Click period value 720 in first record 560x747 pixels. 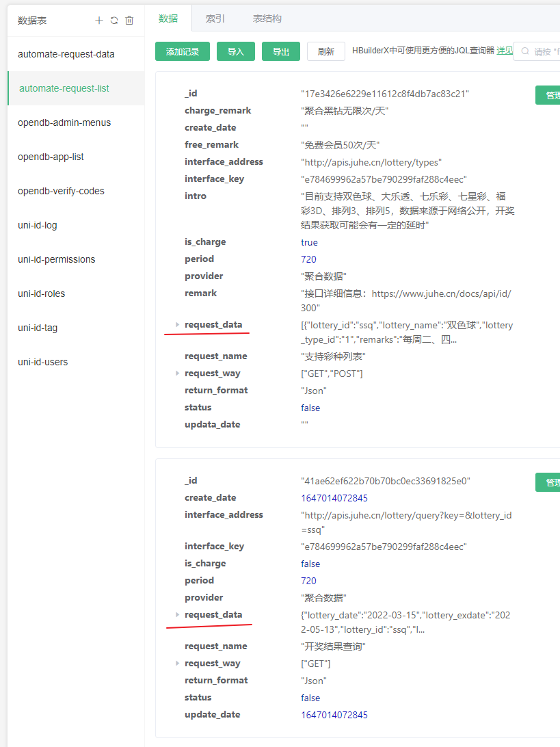pyautogui.click(x=308, y=259)
